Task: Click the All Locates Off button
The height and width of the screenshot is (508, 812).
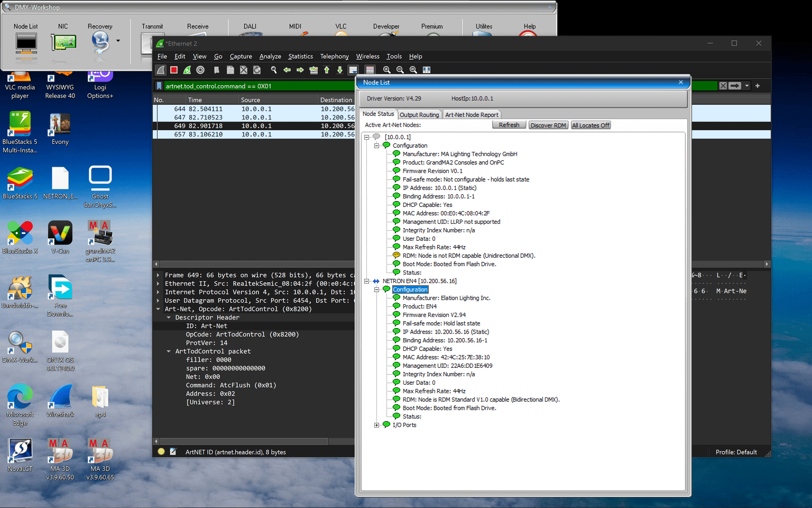Action: pos(591,125)
